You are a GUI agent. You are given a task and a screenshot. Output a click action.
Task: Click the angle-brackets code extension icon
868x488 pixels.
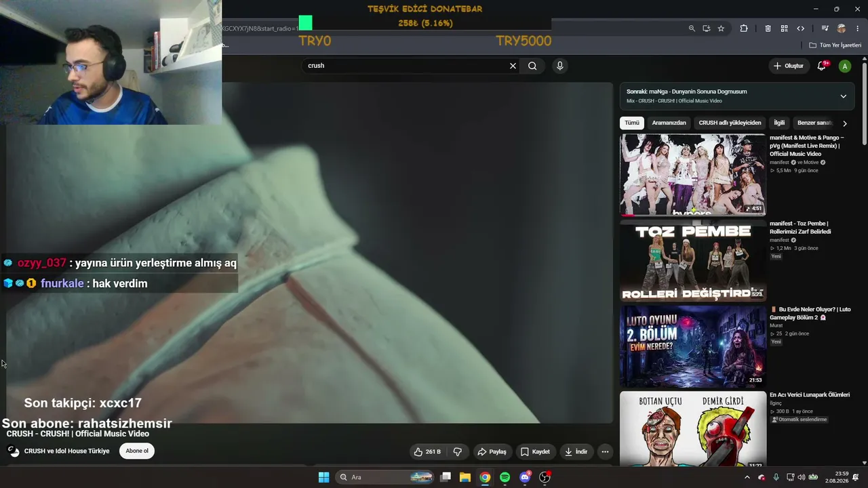tap(801, 28)
